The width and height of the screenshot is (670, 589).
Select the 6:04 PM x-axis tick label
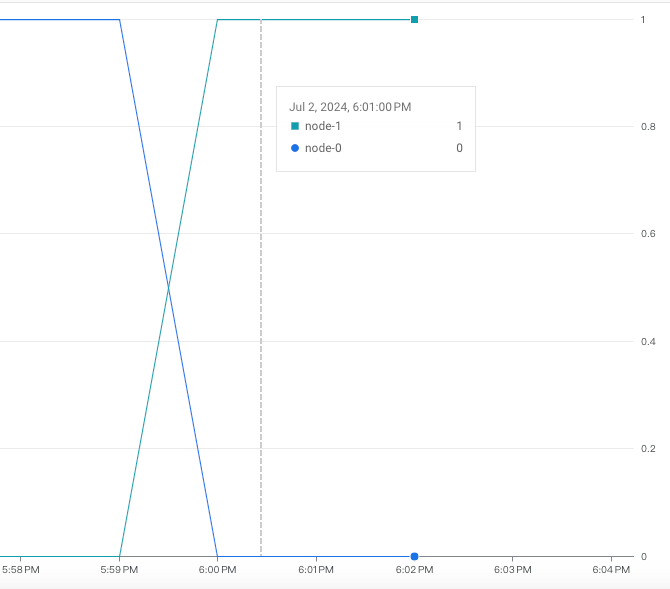[x=610, y=570]
